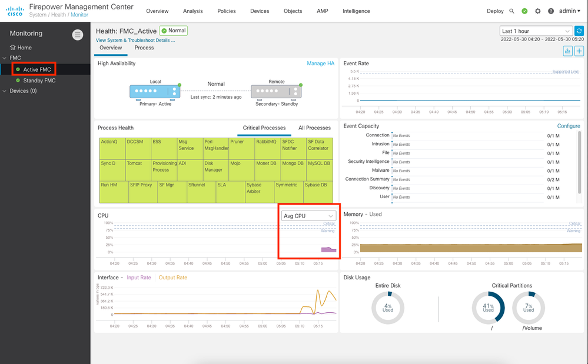Click the MySQL DB process tile
Image resolution: width=588 pixels, height=364 pixels.
(320, 171)
